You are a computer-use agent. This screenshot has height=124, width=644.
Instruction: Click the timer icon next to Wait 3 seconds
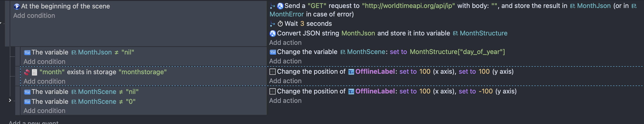280,24
